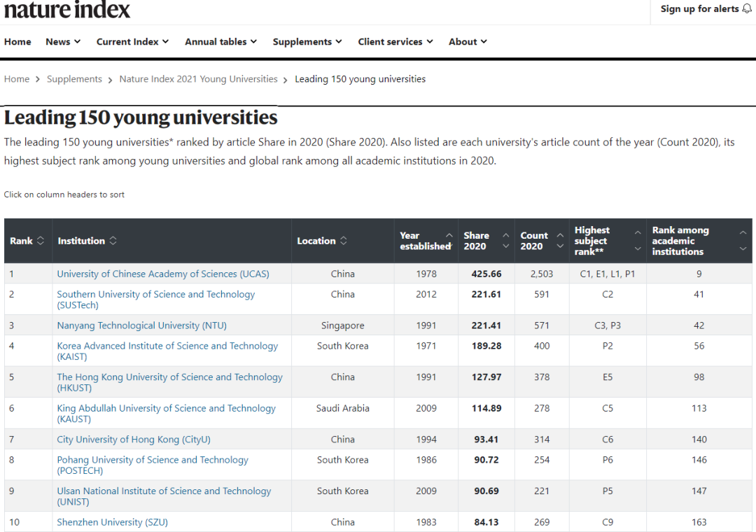Image resolution: width=756 pixels, height=532 pixels.
Task: Click Supplements breadcrumb link
Action: [x=74, y=79]
